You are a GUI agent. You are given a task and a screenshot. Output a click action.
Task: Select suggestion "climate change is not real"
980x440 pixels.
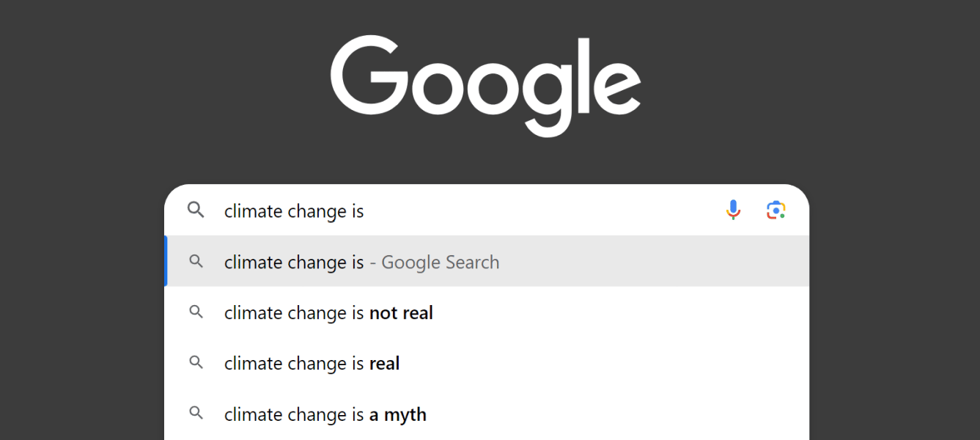point(328,313)
